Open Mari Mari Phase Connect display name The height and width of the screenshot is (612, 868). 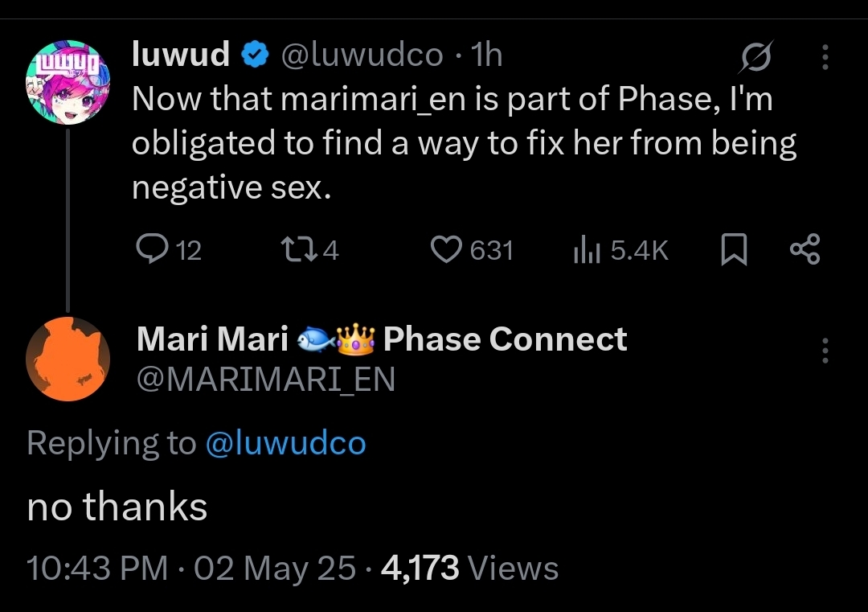click(381, 339)
